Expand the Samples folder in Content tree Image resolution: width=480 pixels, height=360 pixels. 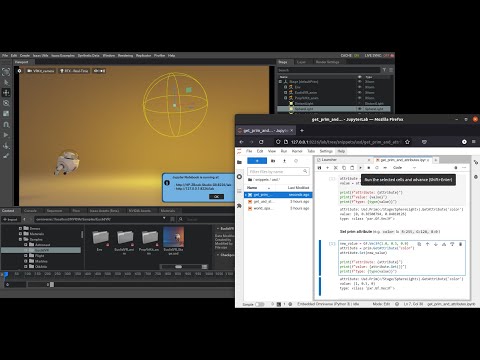point(20,239)
